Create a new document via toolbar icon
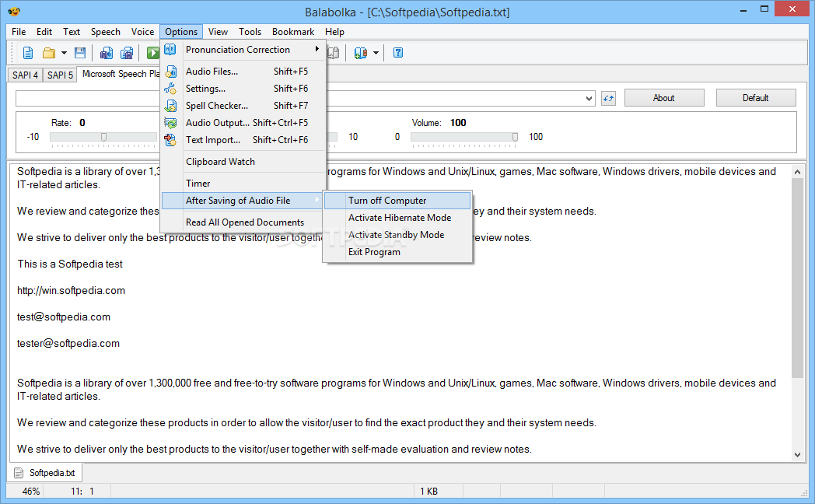 [28, 52]
